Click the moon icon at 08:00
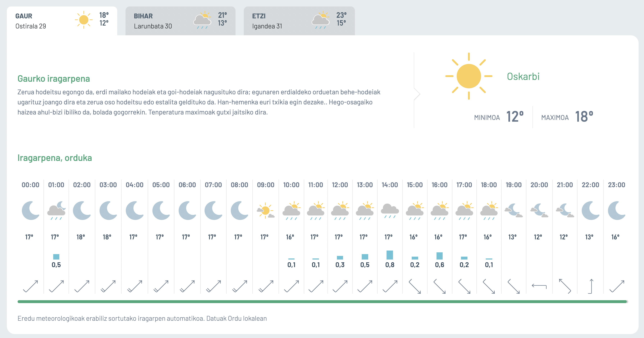The width and height of the screenshot is (644, 338). point(239,210)
